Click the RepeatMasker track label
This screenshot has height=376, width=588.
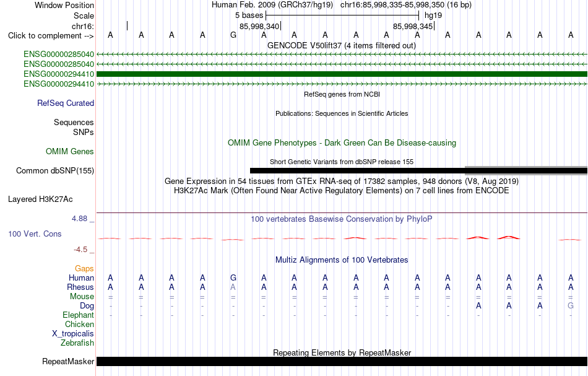tap(68, 362)
